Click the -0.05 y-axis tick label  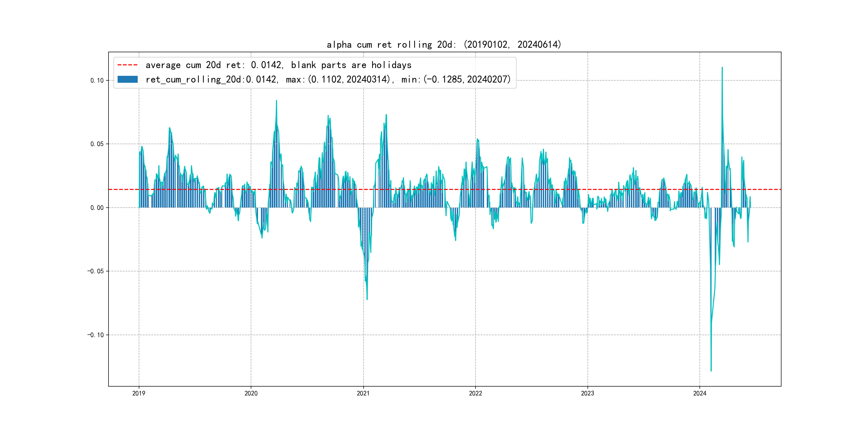(95, 271)
